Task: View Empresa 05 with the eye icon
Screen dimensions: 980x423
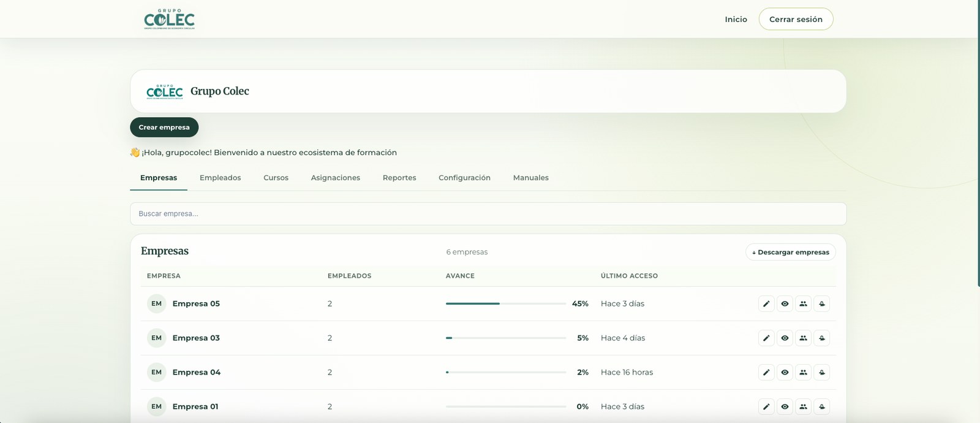Action: click(785, 303)
